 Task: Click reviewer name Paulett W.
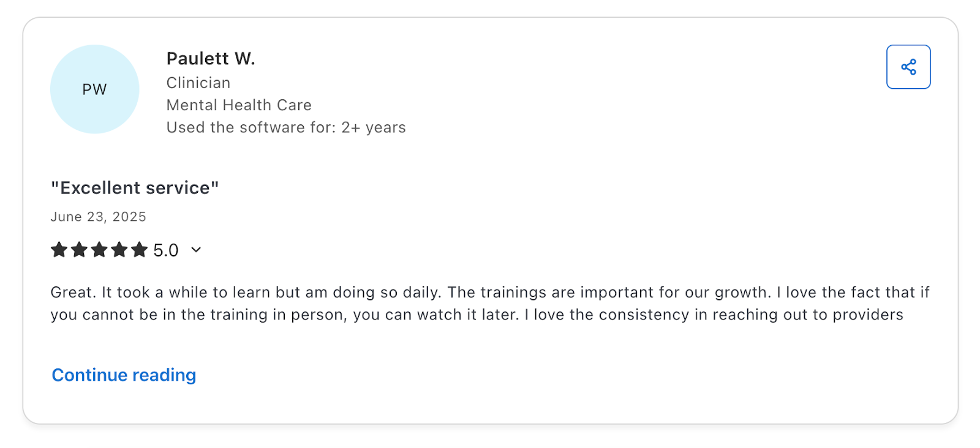click(x=211, y=58)
